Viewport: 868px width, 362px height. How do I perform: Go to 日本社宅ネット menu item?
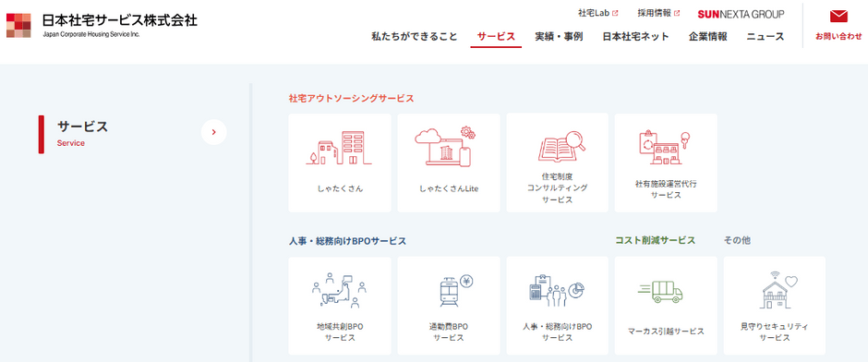coord(635,37)
